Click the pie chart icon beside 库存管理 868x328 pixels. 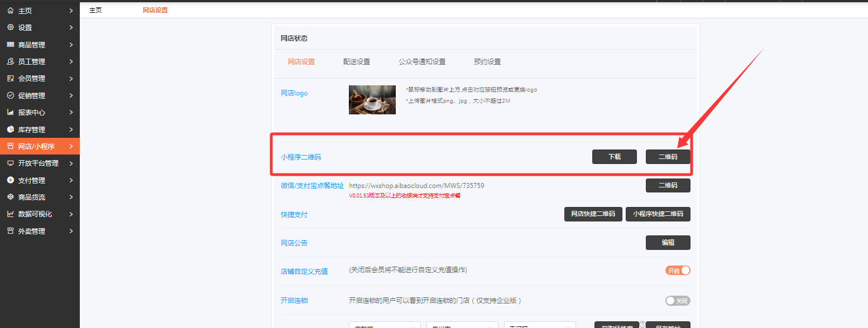[10, 129]
